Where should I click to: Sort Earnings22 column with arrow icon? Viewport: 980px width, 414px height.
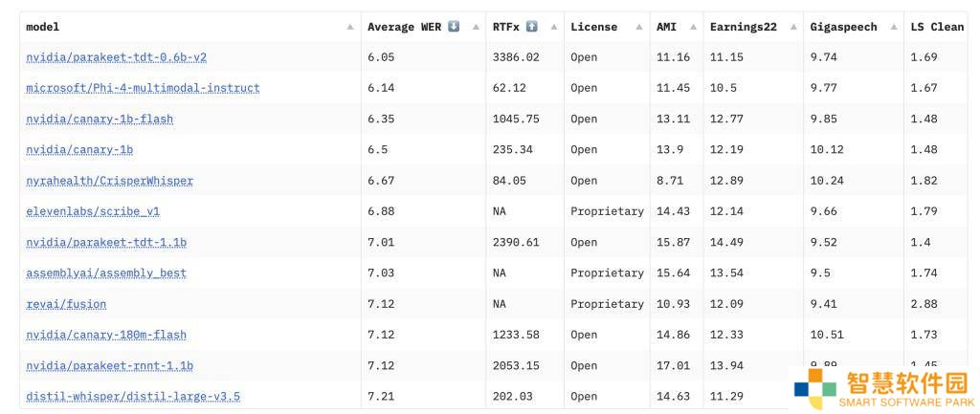793,27
